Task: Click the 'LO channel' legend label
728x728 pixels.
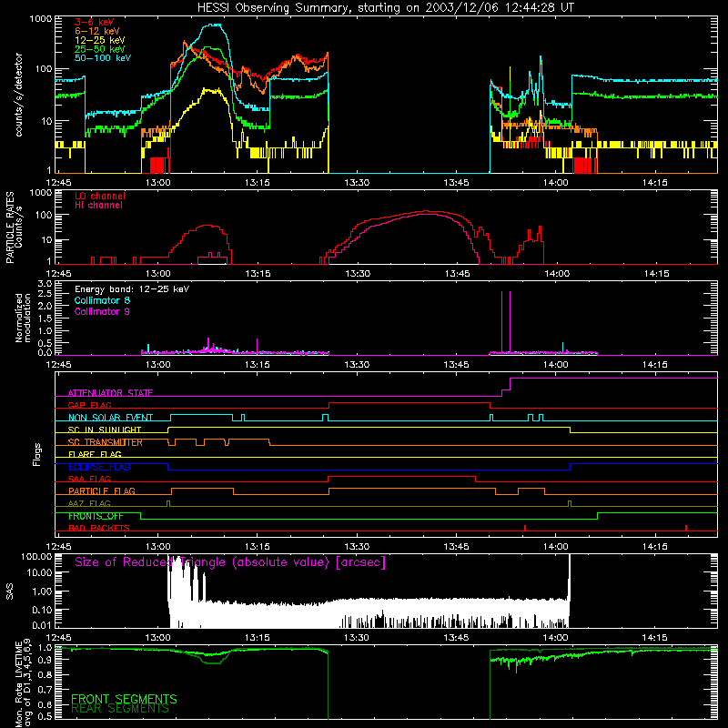Action: [x=100, y=196]
